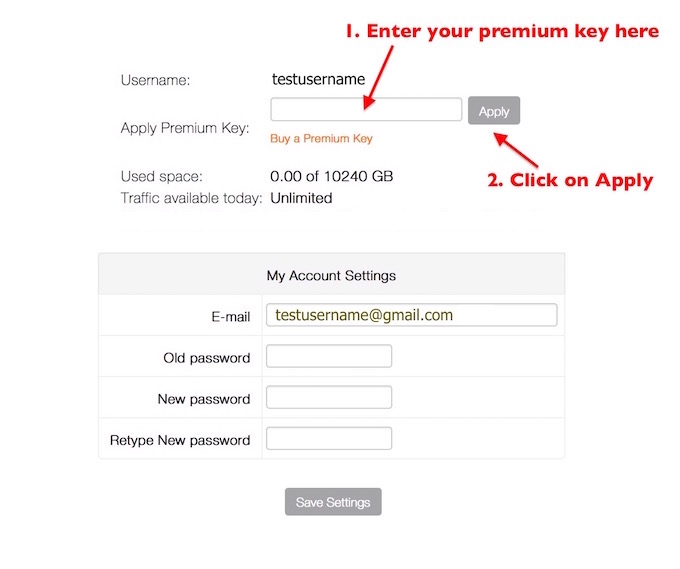This screenshot has width=680, height=569.
Task: Click the Apply Premium Key label
Action: [x=184, y=128]
